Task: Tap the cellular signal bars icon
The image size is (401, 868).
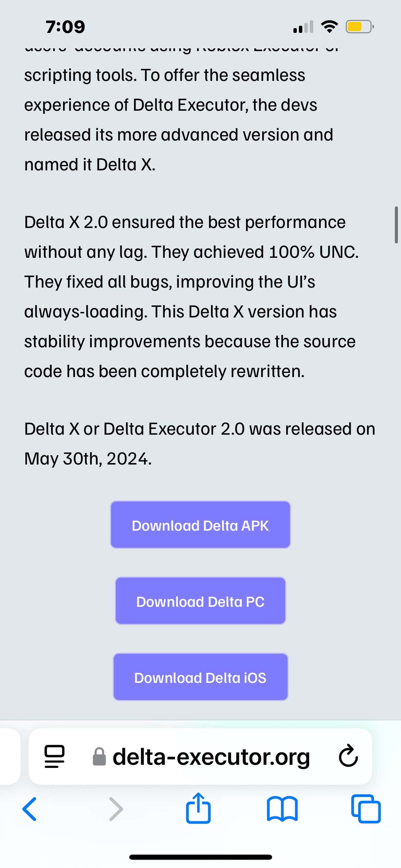Action: (x=303, y=27)
